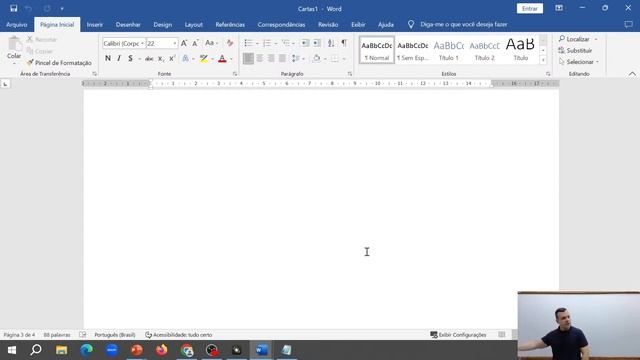This screenshot has height=360, width=640.
Task: Align text right
Action: tap(271, 58)
